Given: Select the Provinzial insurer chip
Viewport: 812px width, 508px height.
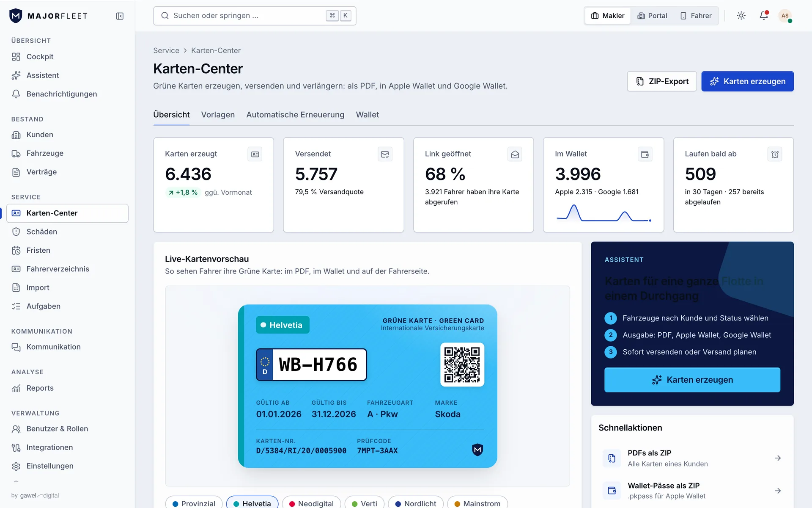Looking at the screenshot, I should pos(194,503).
